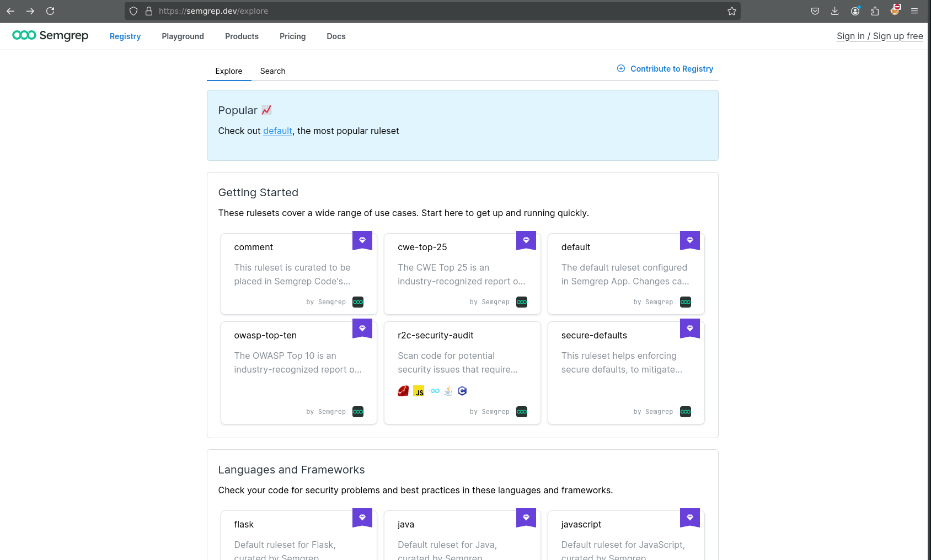Open the cwe-top-25 ruleset title
Viewport: 931px width, 560px height.
coord(422,247)
